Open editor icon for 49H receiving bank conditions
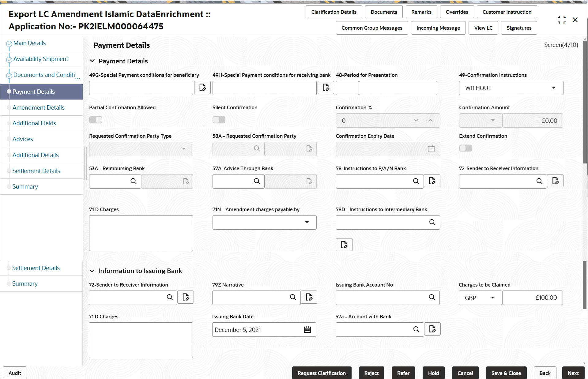This screenshot has height=379, width=588. coord(326,88)
